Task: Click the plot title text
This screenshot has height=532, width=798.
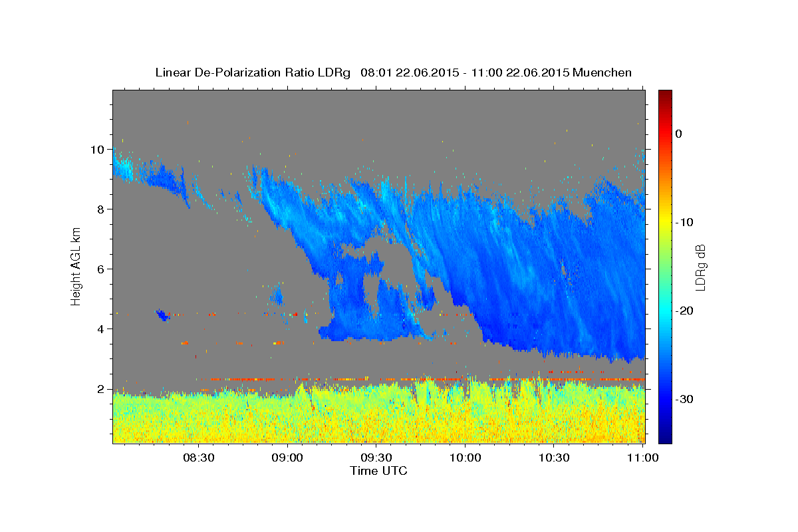Action: coord(393,72)
